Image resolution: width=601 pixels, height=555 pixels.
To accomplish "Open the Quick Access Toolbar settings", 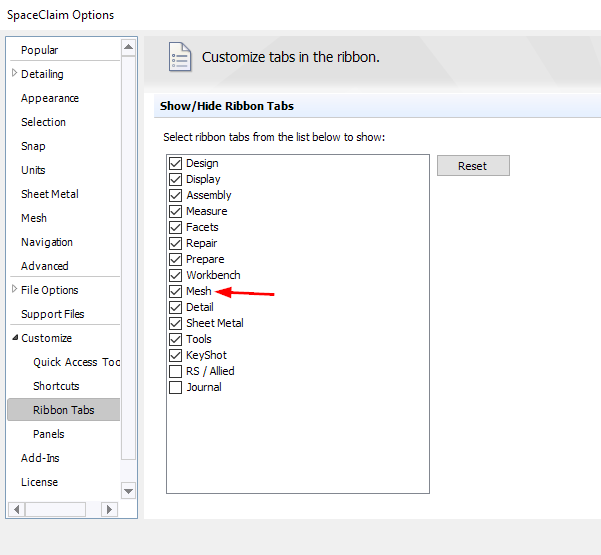I will pos(76,362).
